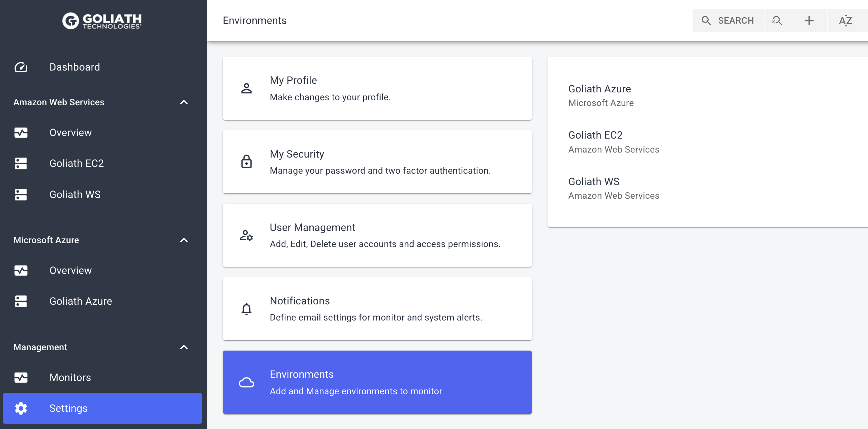Clear search with the search-off icon

(x=777, y=20)
